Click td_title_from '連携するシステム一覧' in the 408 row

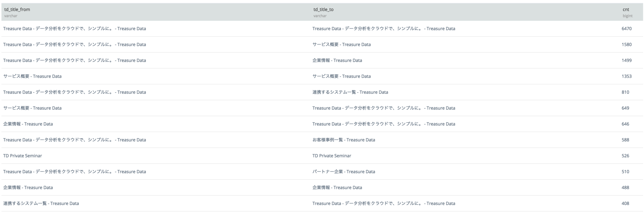41,203
